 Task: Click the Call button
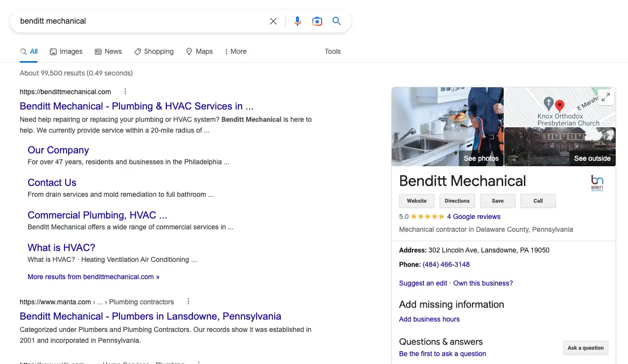[538, 201]
